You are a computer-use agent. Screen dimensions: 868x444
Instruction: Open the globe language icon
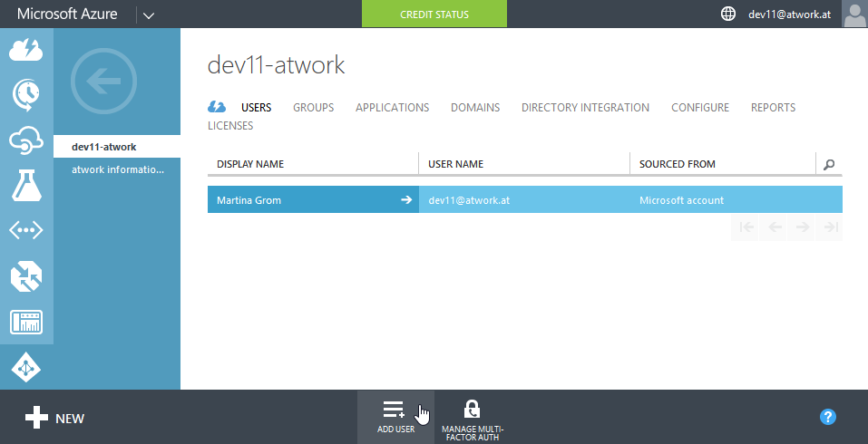(727, 14)
